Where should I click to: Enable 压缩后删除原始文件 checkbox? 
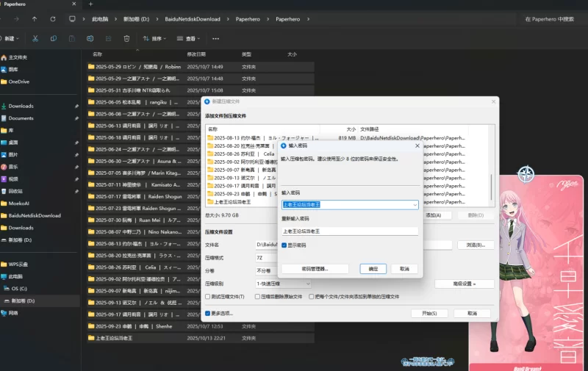[x=257, y=296]
